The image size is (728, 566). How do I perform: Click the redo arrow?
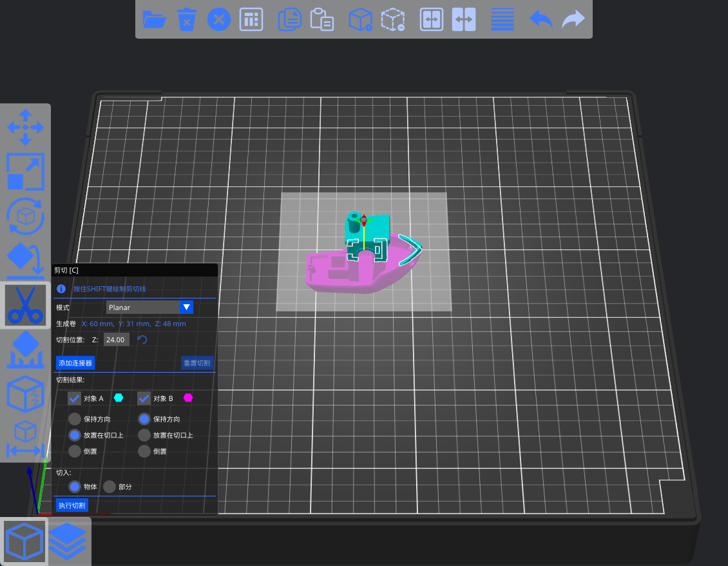coord(573,19)
